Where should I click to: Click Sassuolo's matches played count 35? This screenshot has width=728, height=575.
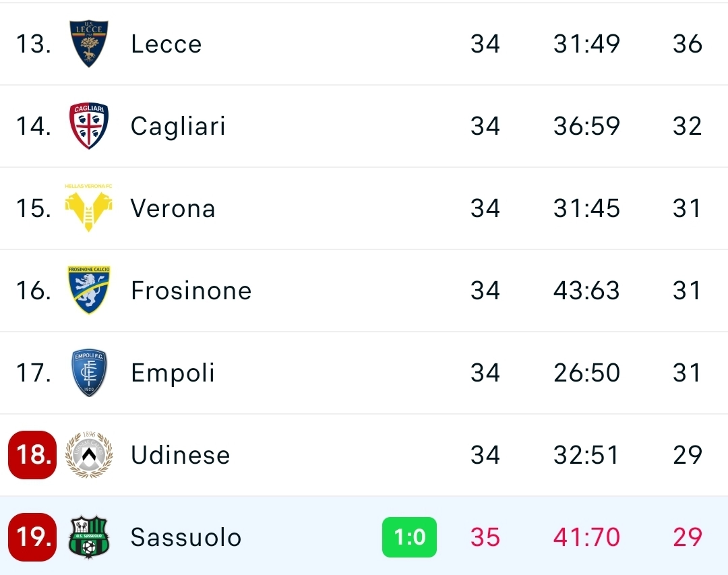486,537
